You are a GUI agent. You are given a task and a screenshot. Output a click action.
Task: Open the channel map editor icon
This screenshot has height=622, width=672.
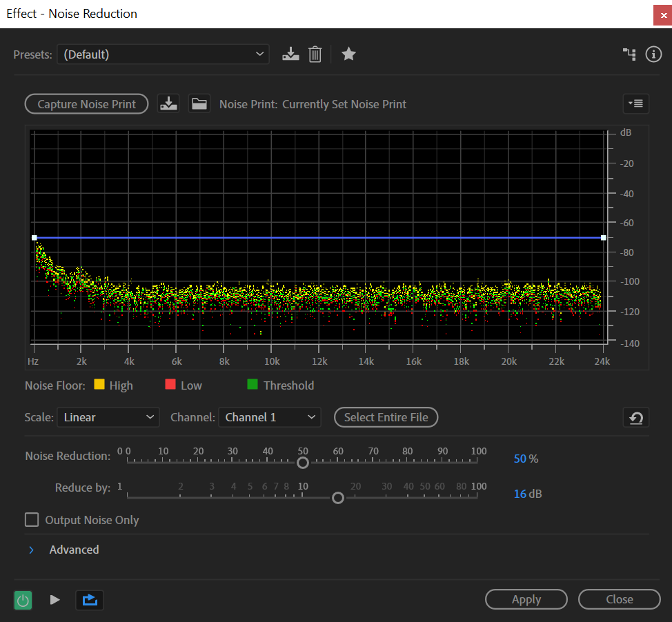tap(629, 54)
